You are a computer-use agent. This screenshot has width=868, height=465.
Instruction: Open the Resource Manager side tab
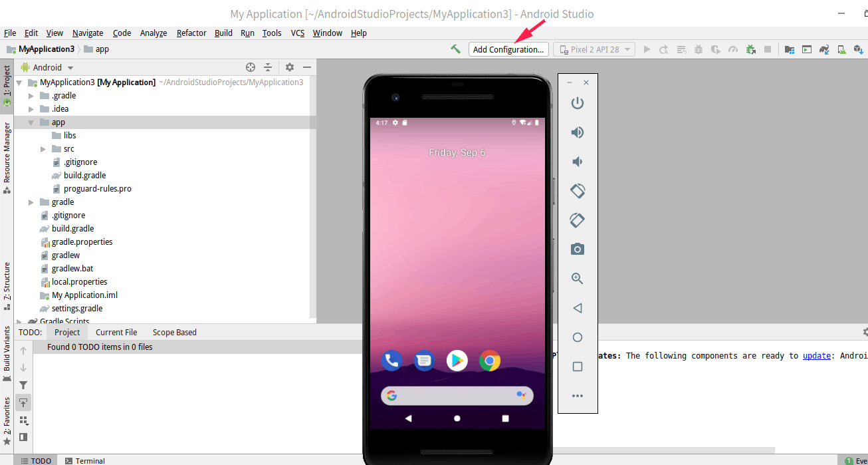(7, 158)
